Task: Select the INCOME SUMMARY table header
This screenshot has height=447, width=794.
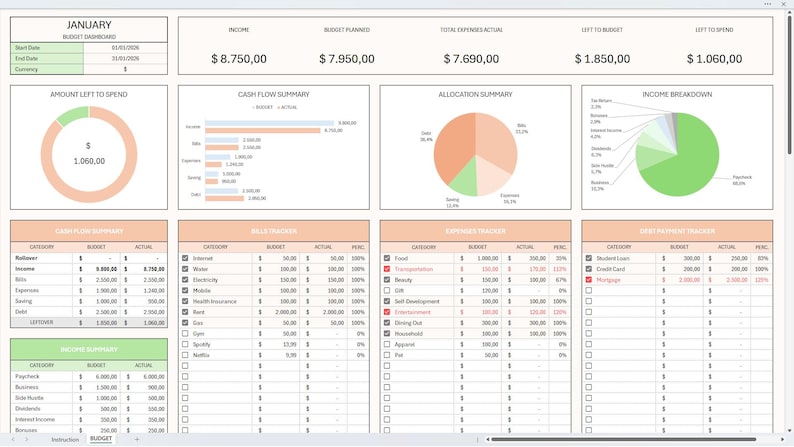Action: click(x=89, y=349)
